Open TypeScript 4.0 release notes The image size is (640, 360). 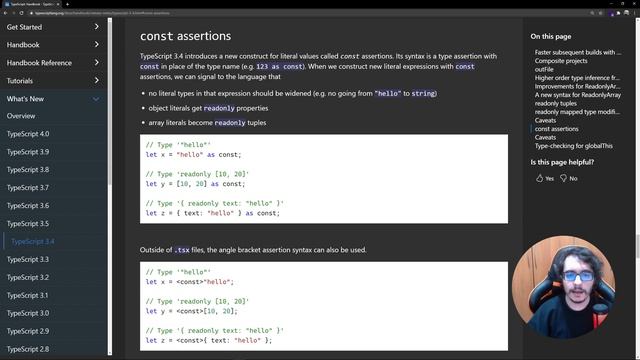28,134
